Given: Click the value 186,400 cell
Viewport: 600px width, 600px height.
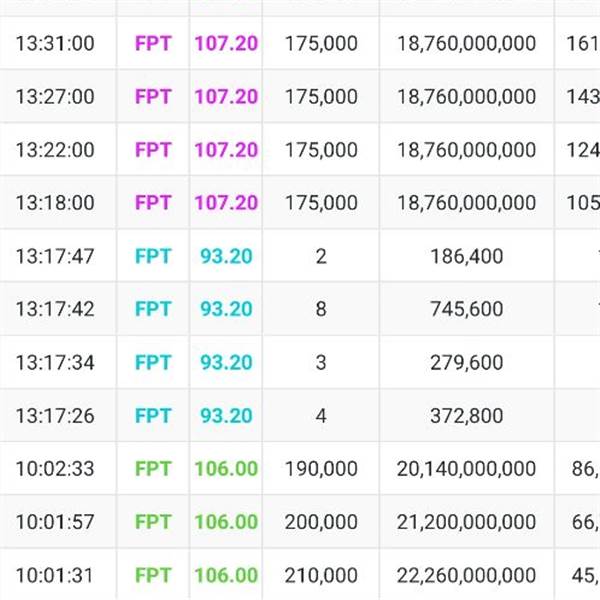Looking at the screenshot, I should [x=466, y=256].
